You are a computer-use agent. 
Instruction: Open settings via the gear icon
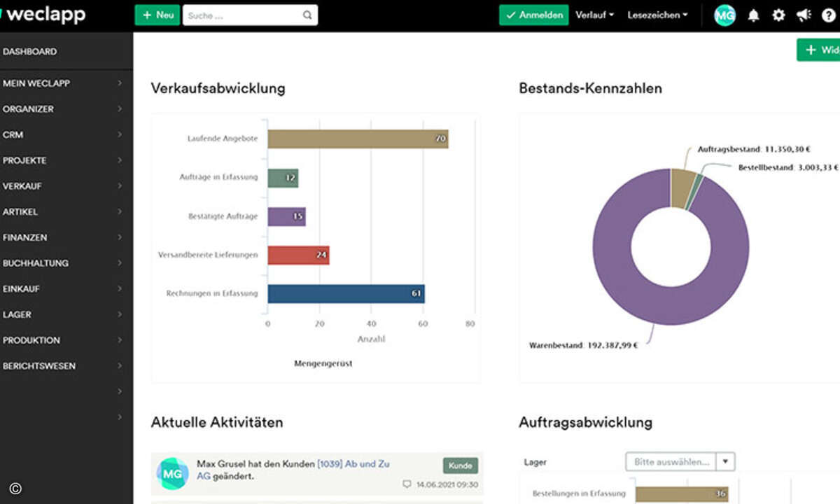pos(778,15)
